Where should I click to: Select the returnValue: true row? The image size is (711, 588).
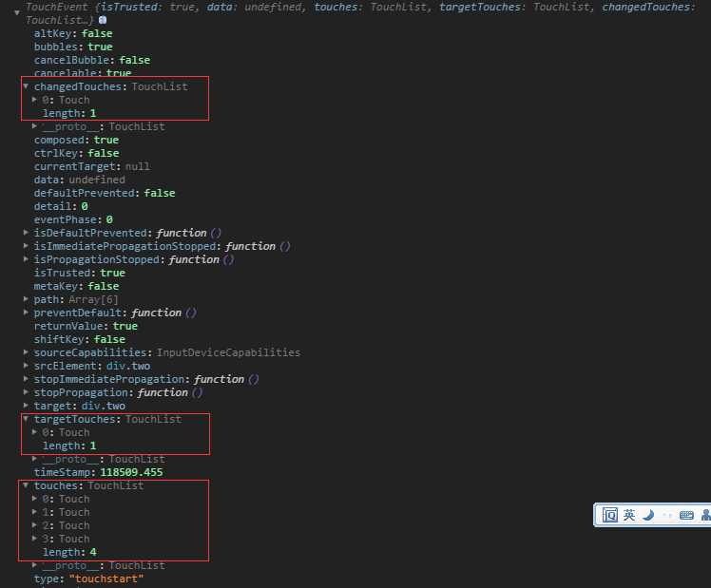coord(86,326)
